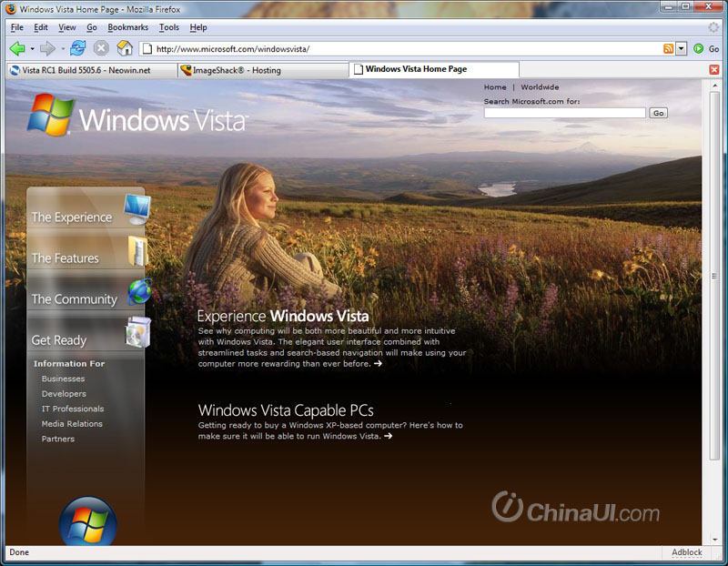Click the green Go arrow icon
Screen dimensions: 728x566
[698, 49]
